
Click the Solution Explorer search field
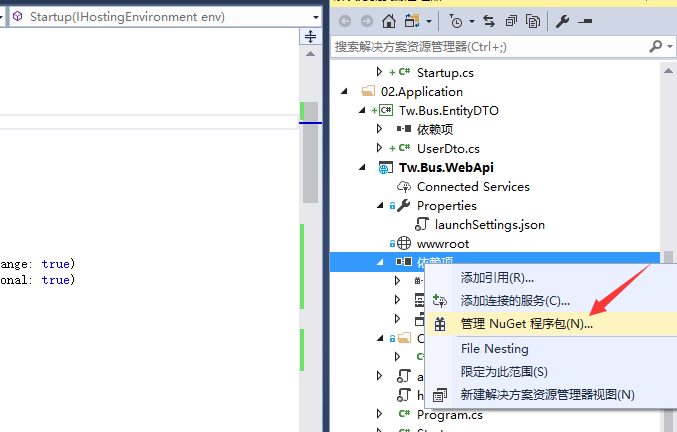coord(490,46)
